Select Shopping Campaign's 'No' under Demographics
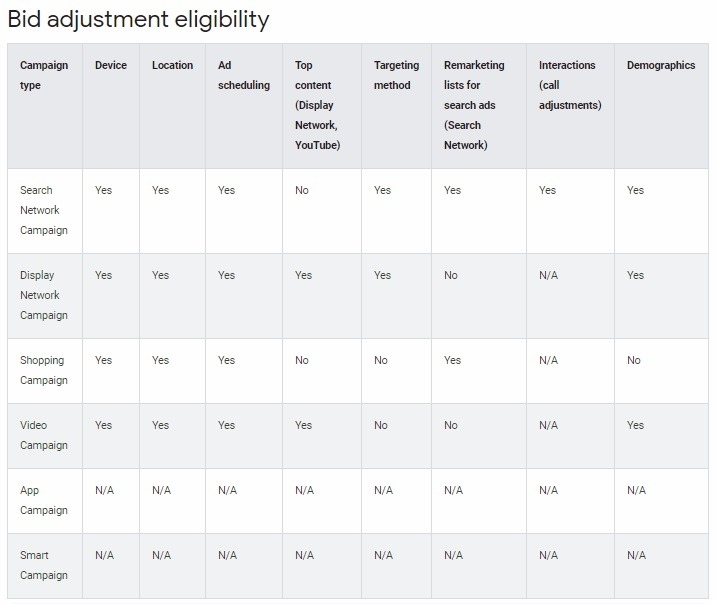 click(634, 360)
